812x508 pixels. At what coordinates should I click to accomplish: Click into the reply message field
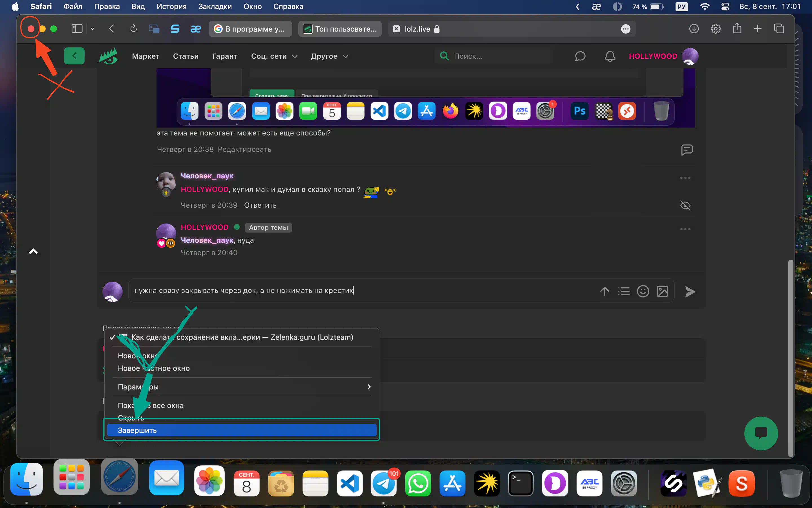(x=362, y=291)
